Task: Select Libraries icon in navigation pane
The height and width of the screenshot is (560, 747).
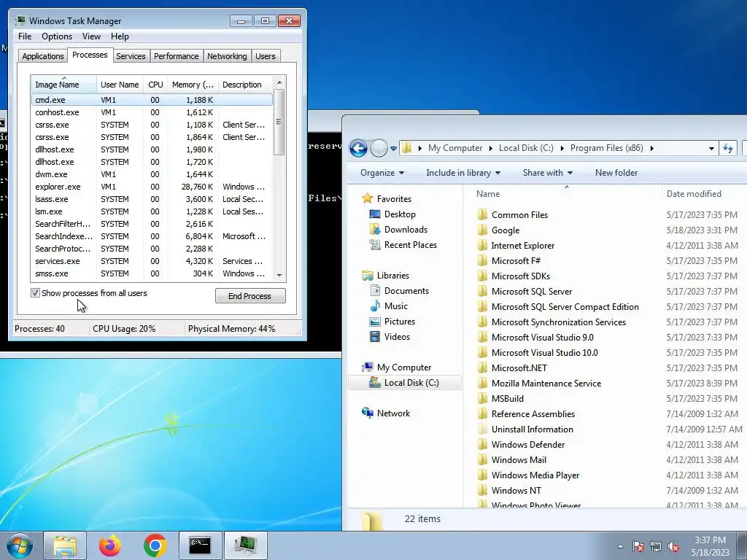Action: (x=368, y=275)
